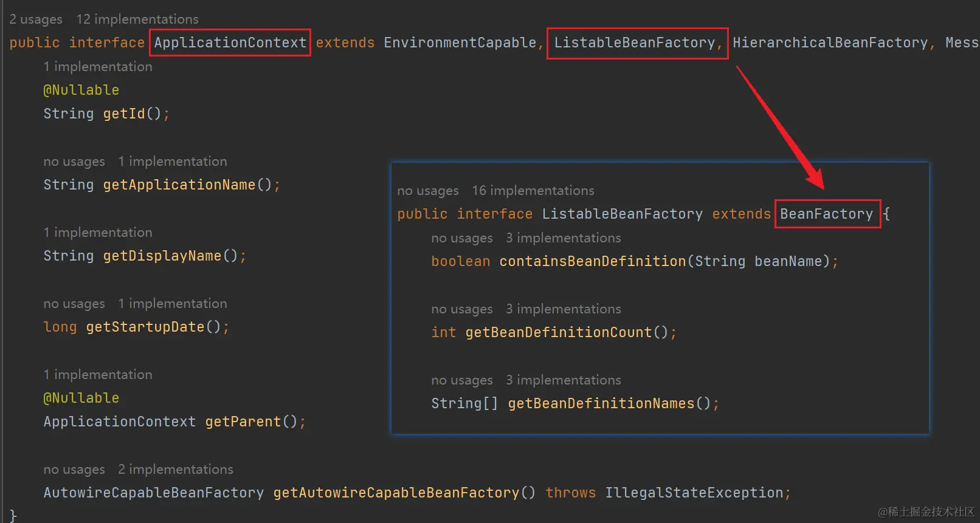Image resolution: width=980 pixels, height=523 pixels.
Task: Click the '1 implementation' hint above getApplicationName
Action: point(173,162)
